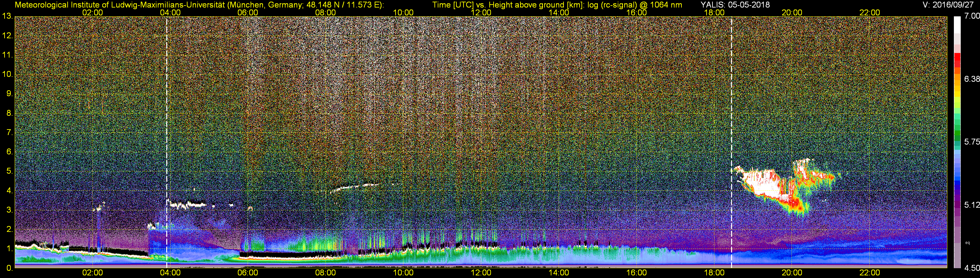
Task: Select the 18:00 label on the top time axis
Action: [x=714, y=12]
